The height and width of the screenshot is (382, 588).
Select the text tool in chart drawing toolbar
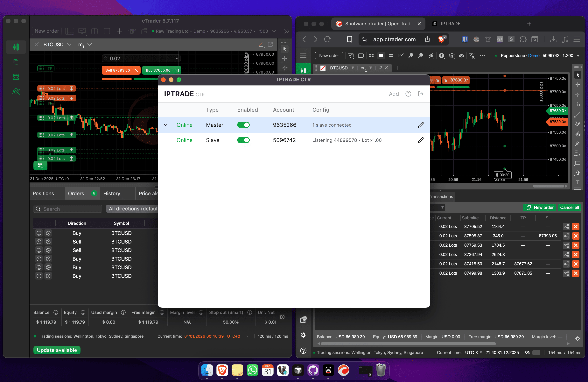point(577,183)
